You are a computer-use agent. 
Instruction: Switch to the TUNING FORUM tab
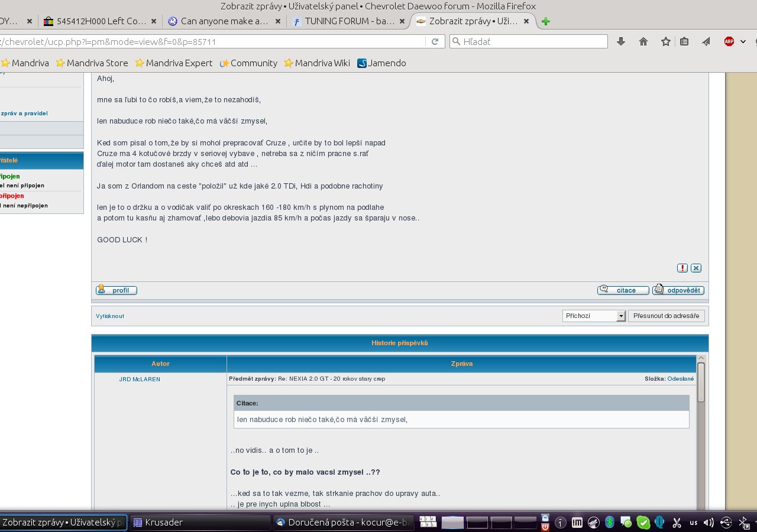tap(345, 21)
